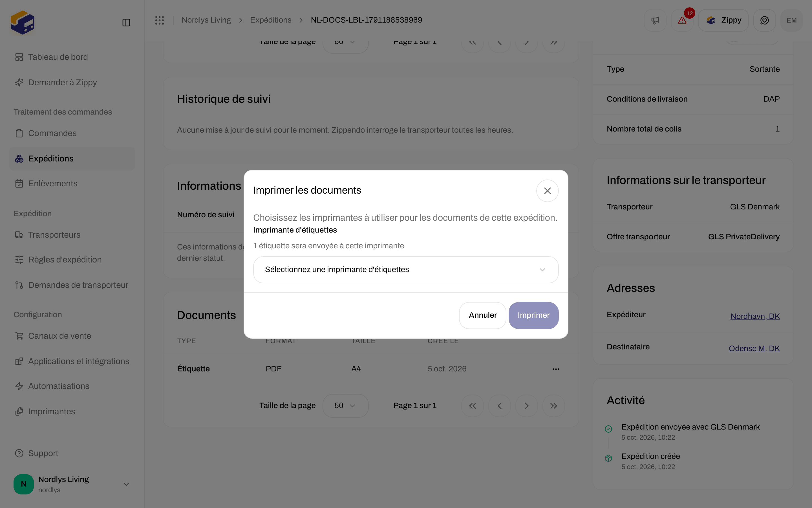Click the Enlèvements calendar icon
Image resolution: width=812 pixels, height=508 pixels.
(x=19, y=183)
